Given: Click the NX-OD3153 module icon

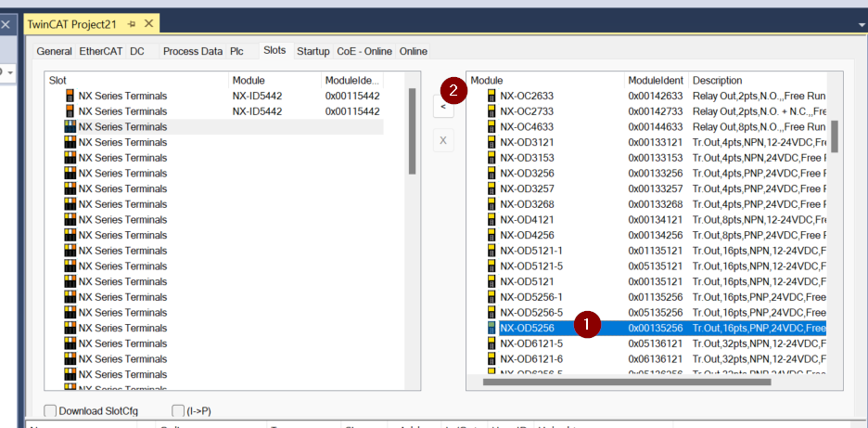Looking at the screenshot, I should point(491,158).
